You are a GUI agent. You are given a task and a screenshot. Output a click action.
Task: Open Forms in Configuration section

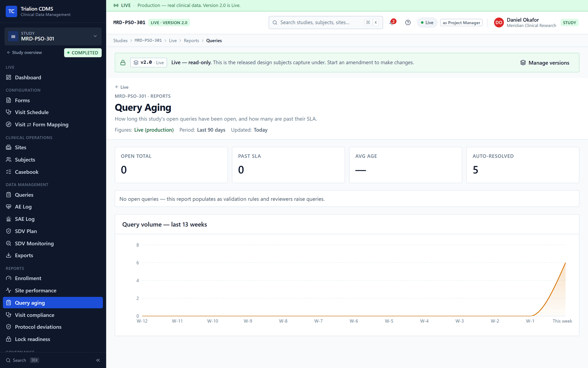coord(53,100)
